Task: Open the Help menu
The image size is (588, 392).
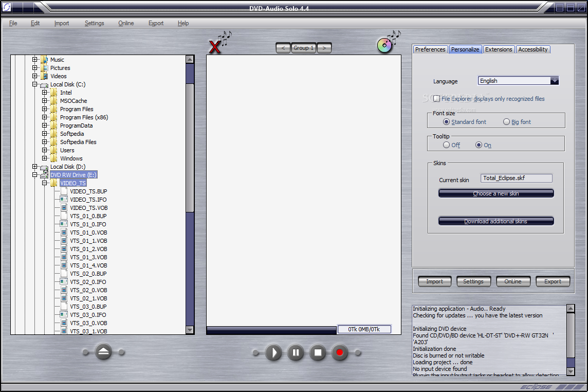Action: point(183,23)
